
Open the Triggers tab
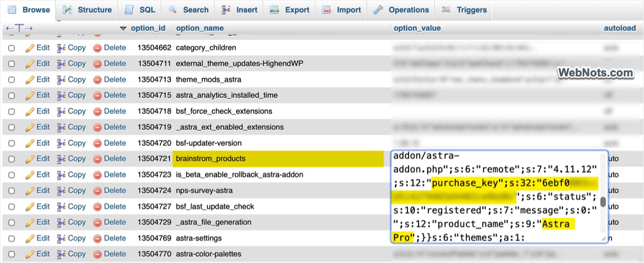(x=464, y=10)
